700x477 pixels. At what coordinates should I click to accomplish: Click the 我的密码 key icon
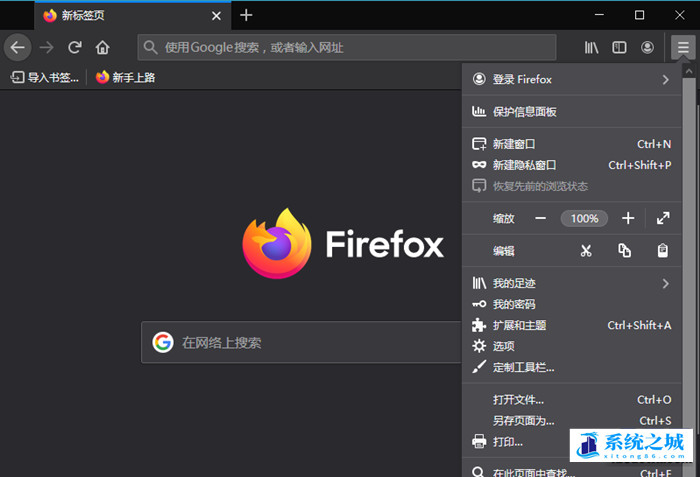coord(479,304)
